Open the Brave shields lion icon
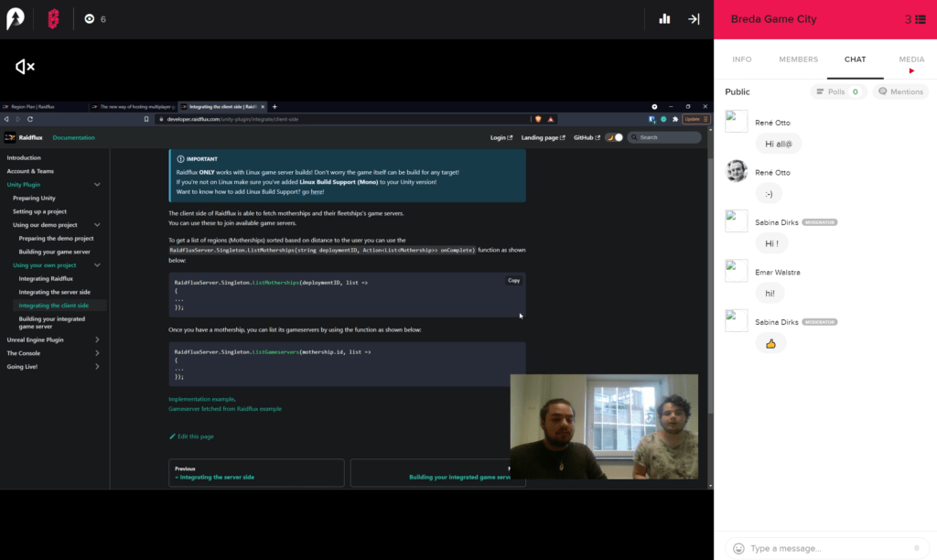The width and height of the screenshot is (937, 560). tap(538, 119)
